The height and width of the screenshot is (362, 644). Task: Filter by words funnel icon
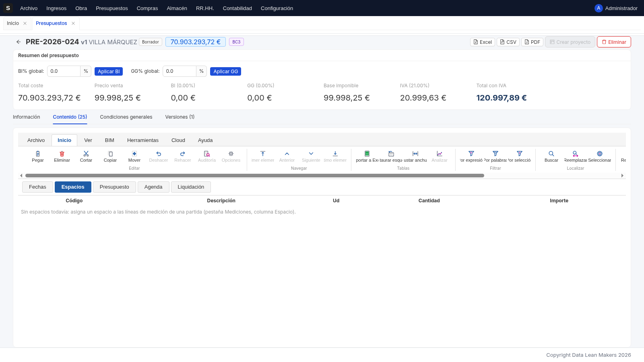tap(495, 154)
